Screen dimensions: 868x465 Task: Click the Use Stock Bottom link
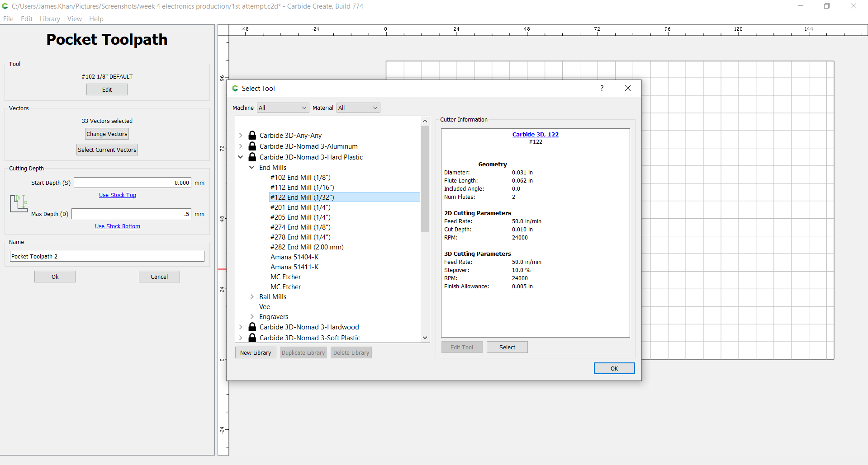tap(118, 226)
